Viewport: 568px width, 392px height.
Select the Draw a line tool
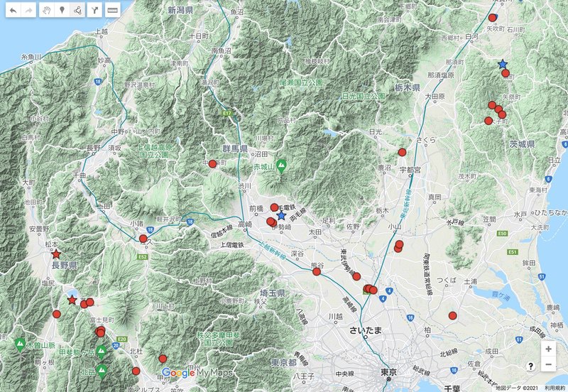pos(77,11)
